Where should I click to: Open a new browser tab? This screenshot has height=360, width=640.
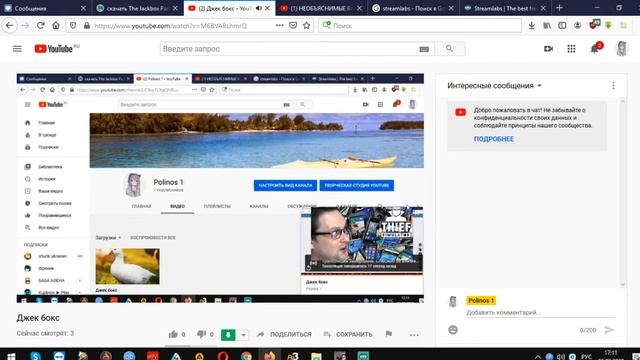(x=559, y=8)
